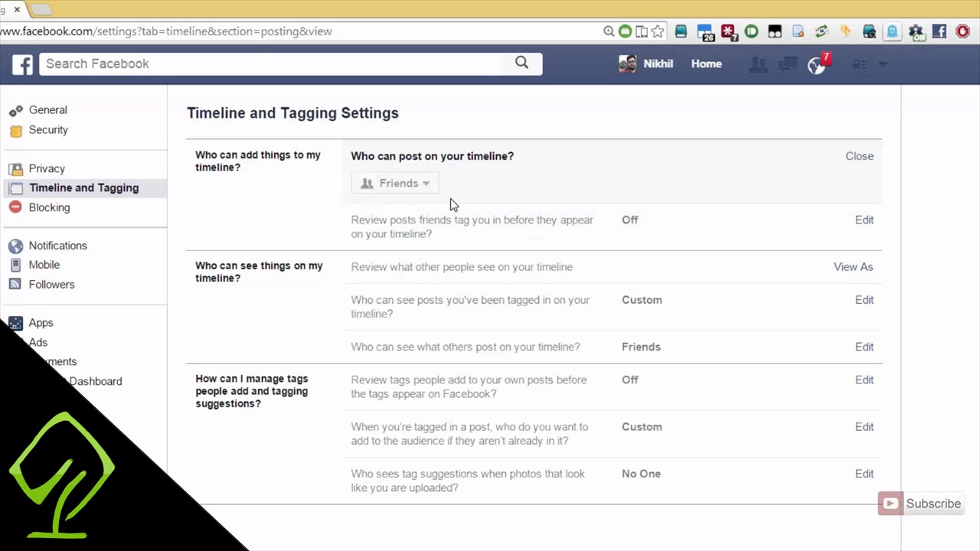The height and width of the screenshot is (551, 980).
Task: Click 'Off' value for review tags
Action: (x=629, y=380)
